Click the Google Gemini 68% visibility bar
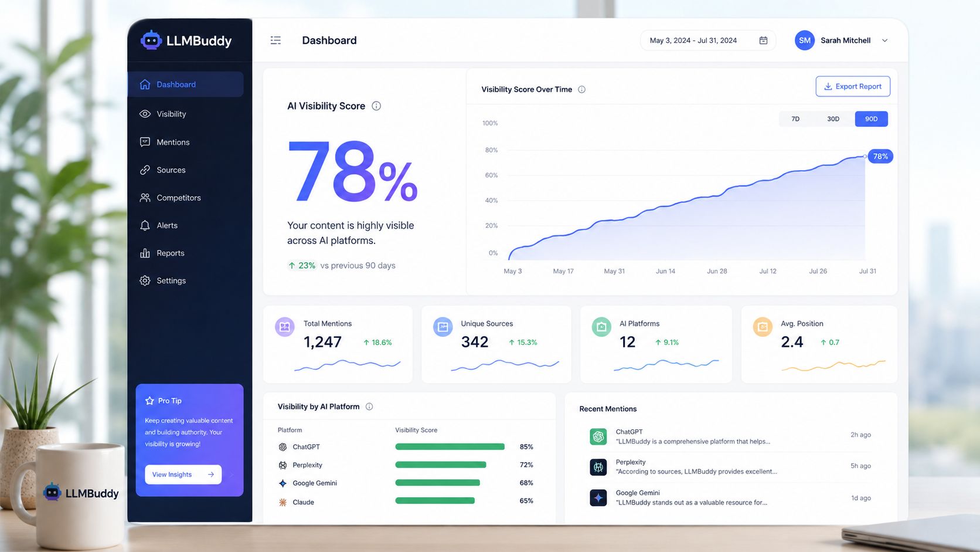This screenshot has height=552, width=980. tap(438, 483)
